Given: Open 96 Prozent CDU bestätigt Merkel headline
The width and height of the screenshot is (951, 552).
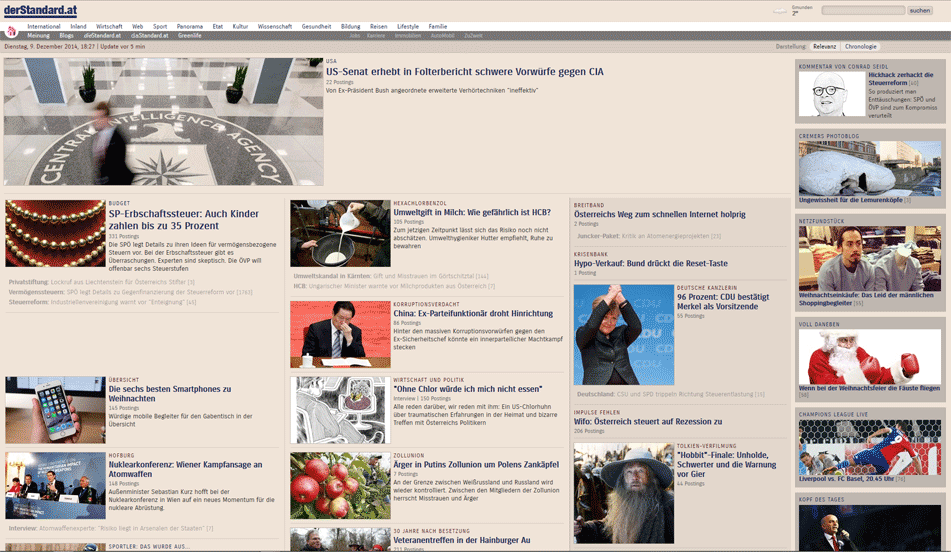Looking at the screenshot, I should [723, 301].
